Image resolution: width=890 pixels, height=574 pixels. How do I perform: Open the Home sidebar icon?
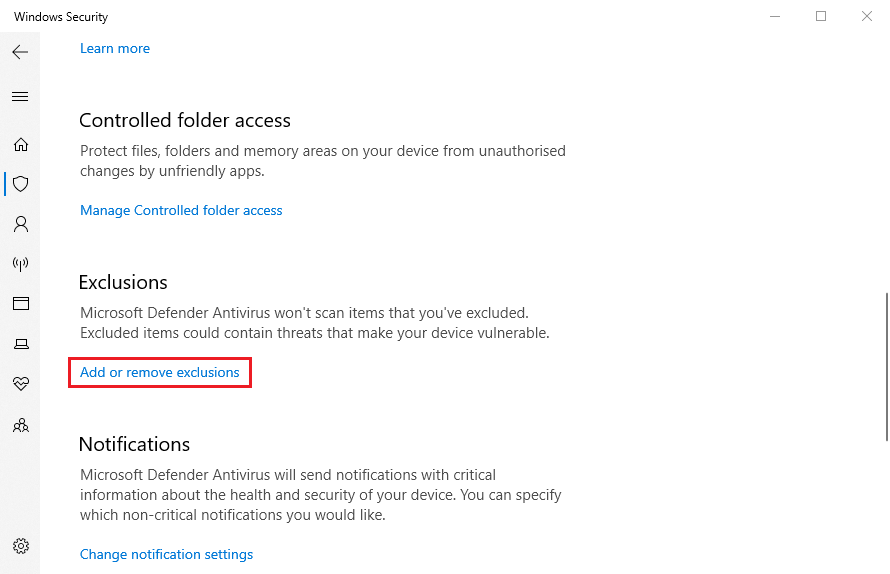21,144
